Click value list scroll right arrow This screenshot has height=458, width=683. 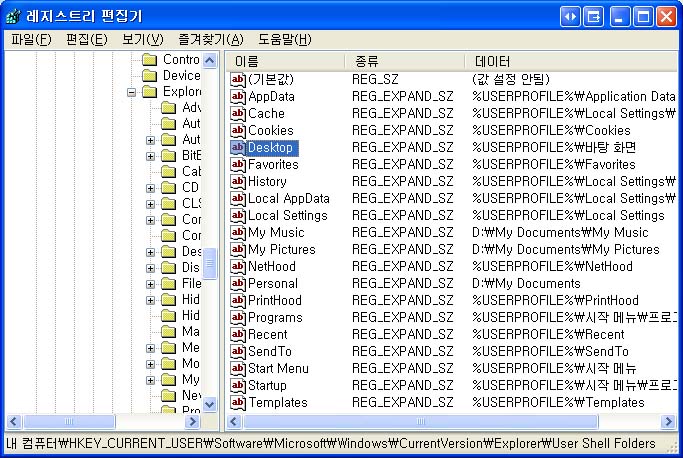(669, 421)
